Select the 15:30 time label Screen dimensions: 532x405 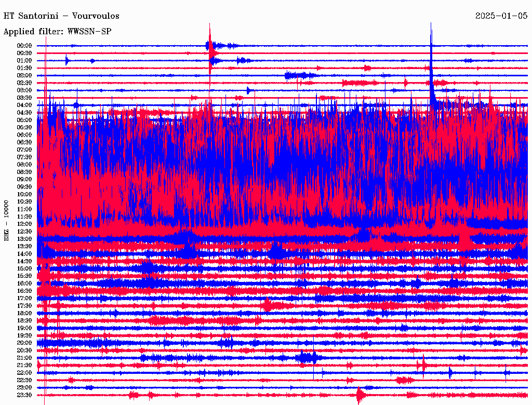[x=24, y=276]
